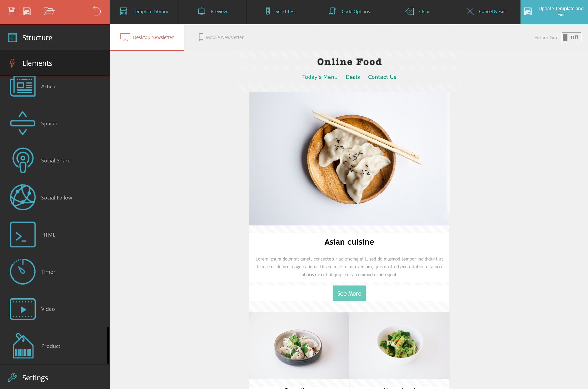This screenshot has height=389, width=588.
Task: Select the Spacer element icon
Action: [x=22, y=123]
